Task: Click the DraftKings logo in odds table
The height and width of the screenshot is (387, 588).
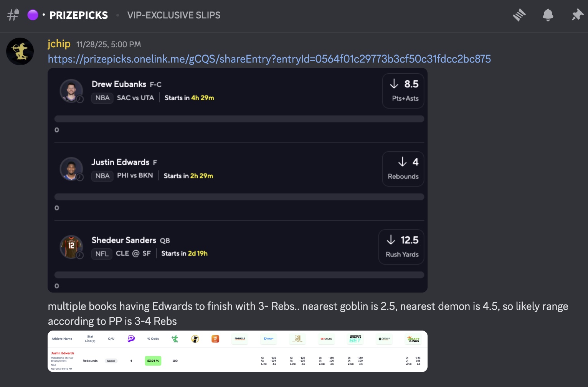Action: coord(413,339)
